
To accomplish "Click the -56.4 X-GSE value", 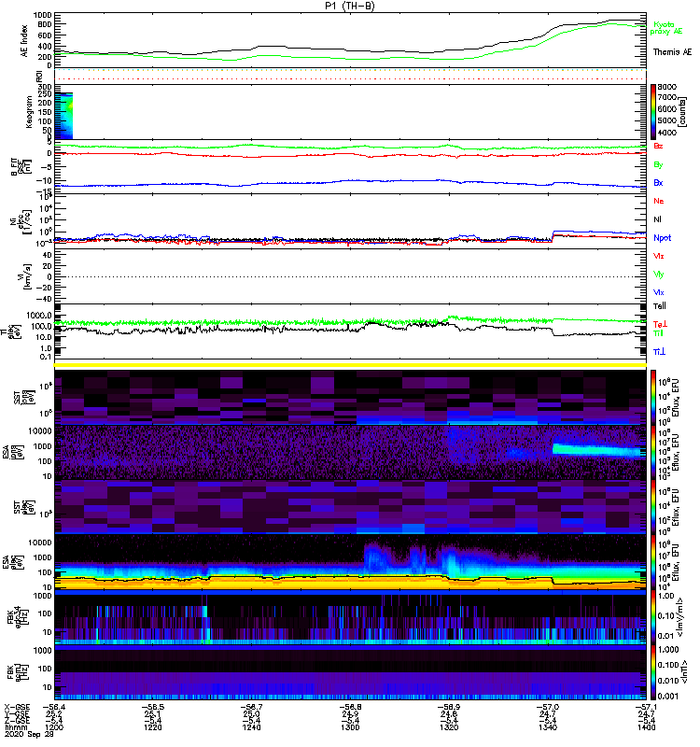I will (x=54, y=707).
